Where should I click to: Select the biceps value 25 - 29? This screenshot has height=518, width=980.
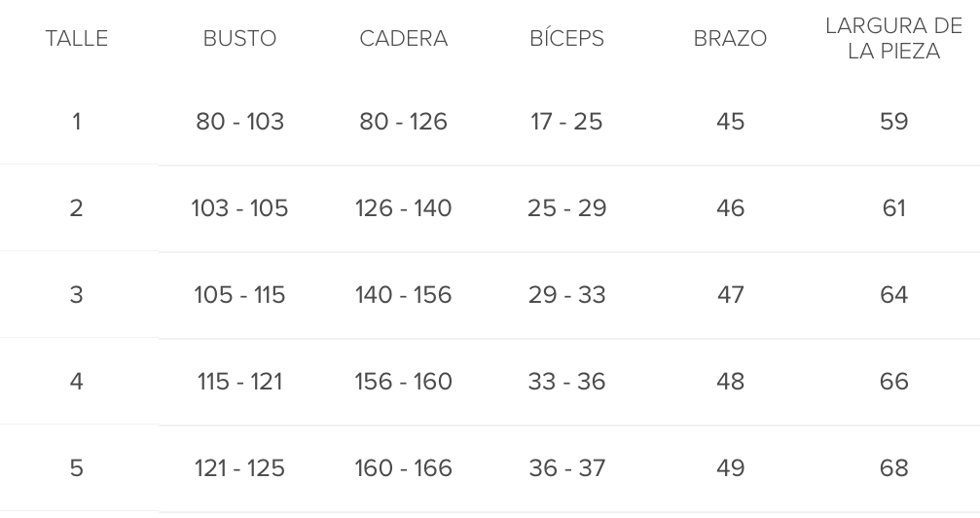pos(566,208)
